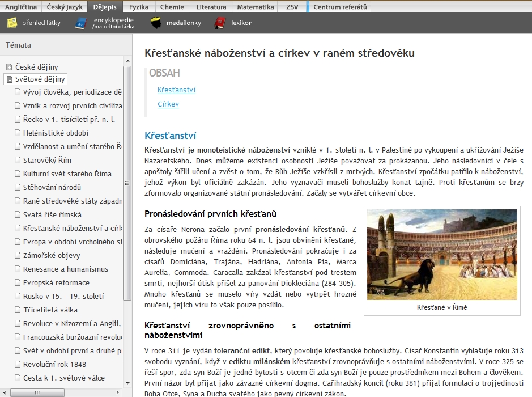Image resolution: width=532 pixels, height=397 pixels.
Task: Open topic Revoluční rok 1848
Action: pos(54,364)
